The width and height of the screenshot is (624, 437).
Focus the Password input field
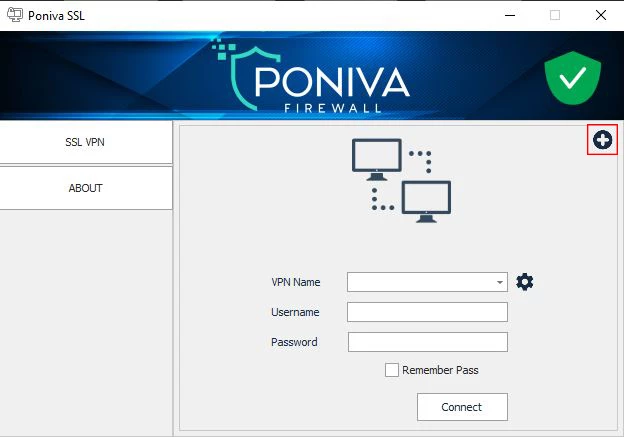click(427, 342)
